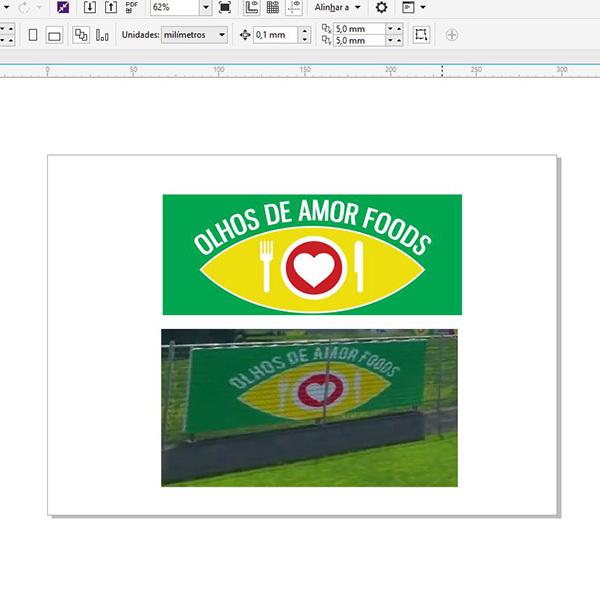Click the nudge distance 0,1 mm field
This screenshot has height=607, width=600.
(276, 35)
